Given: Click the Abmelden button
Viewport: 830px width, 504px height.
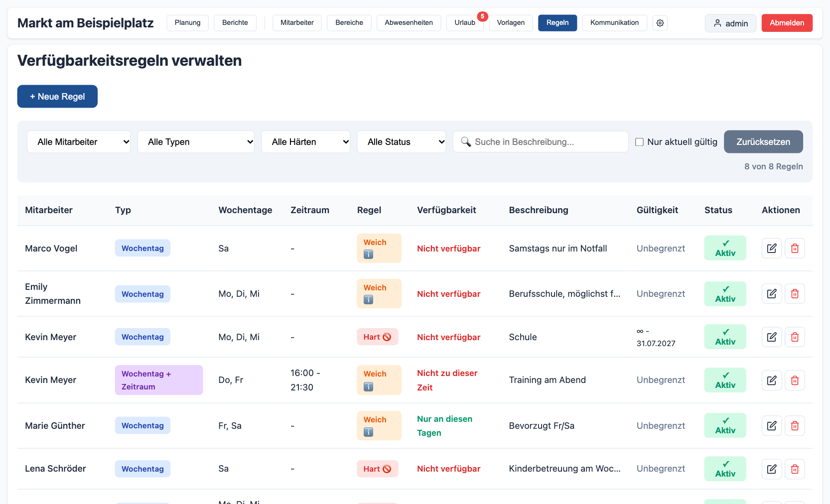Looking at the screenshot, I should pos(787,23).
